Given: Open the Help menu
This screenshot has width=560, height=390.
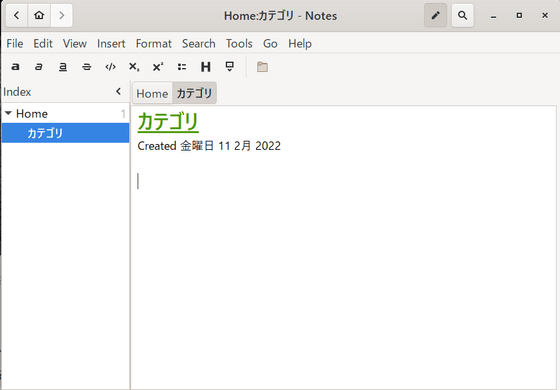Looking at the screenshot, I should [300, 44].
